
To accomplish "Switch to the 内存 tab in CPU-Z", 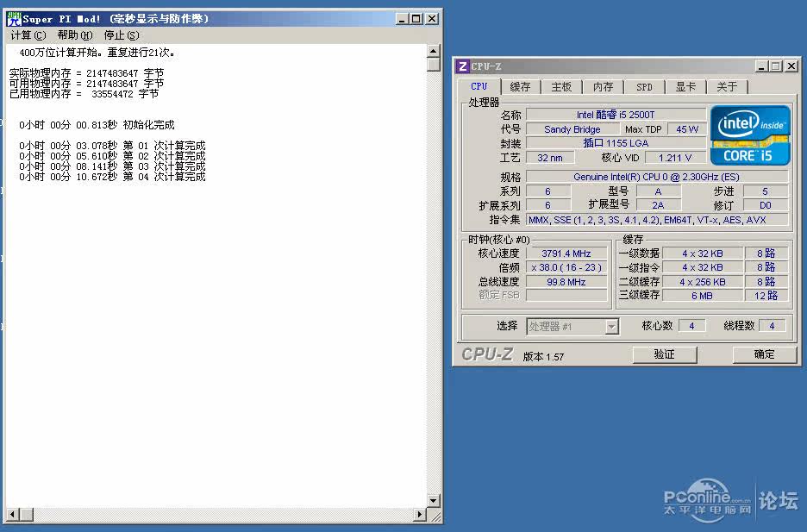I will point(604,87).
